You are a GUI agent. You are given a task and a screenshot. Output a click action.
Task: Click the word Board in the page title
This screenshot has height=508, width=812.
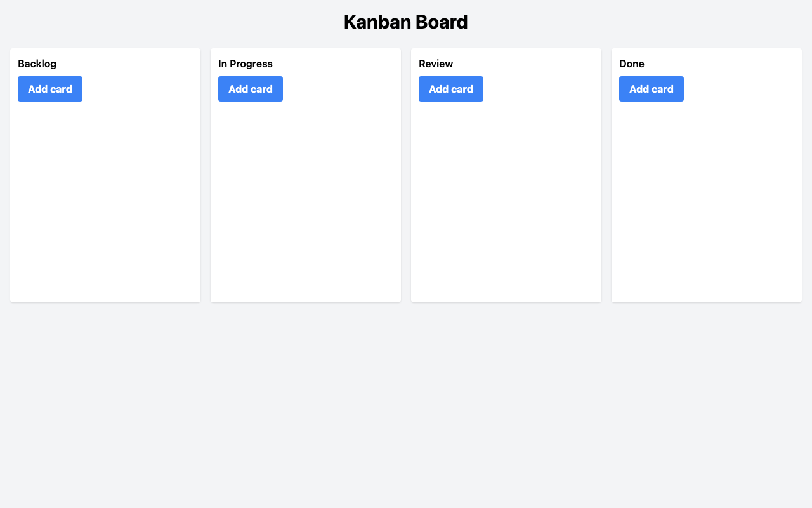[441, 22]
